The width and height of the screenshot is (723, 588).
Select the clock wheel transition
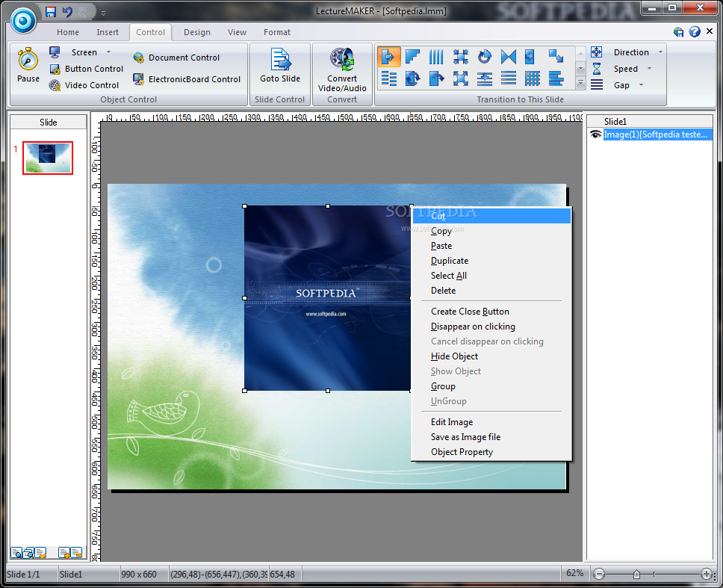pyautogui.click(x=485, y=57)
